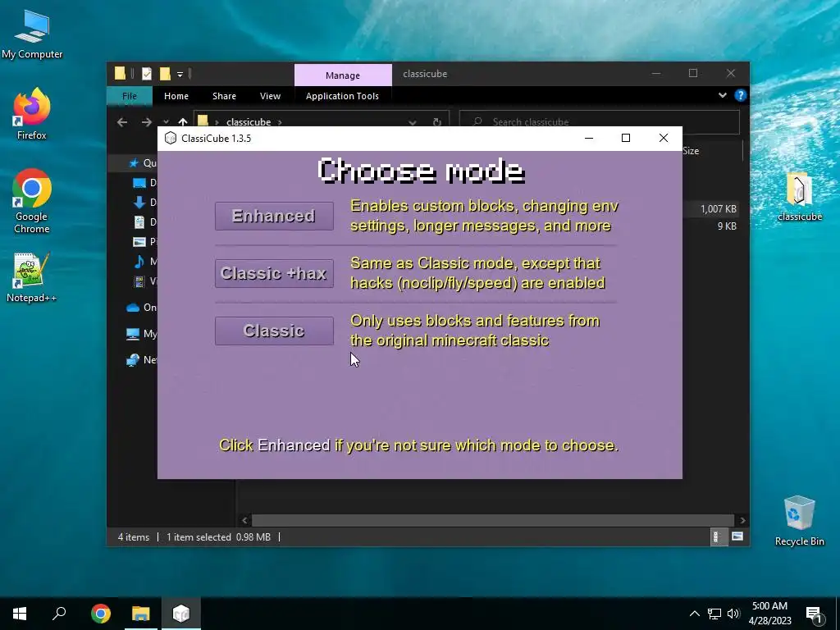Open File menu in File Explorer
Viewport: 840px width, 630px height.
pyautogui.click(x=130, y=96)
